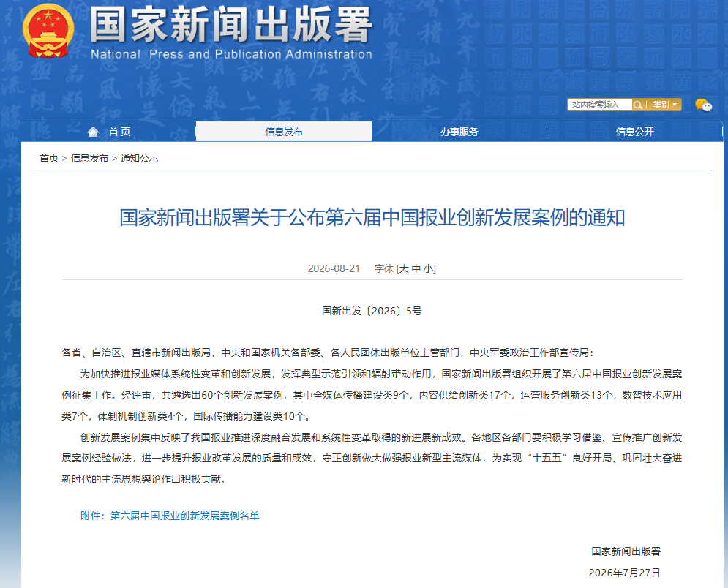This screenshot has width=728, height=588.
Task: Click the magnifier search icon
Action: [638, 105]
